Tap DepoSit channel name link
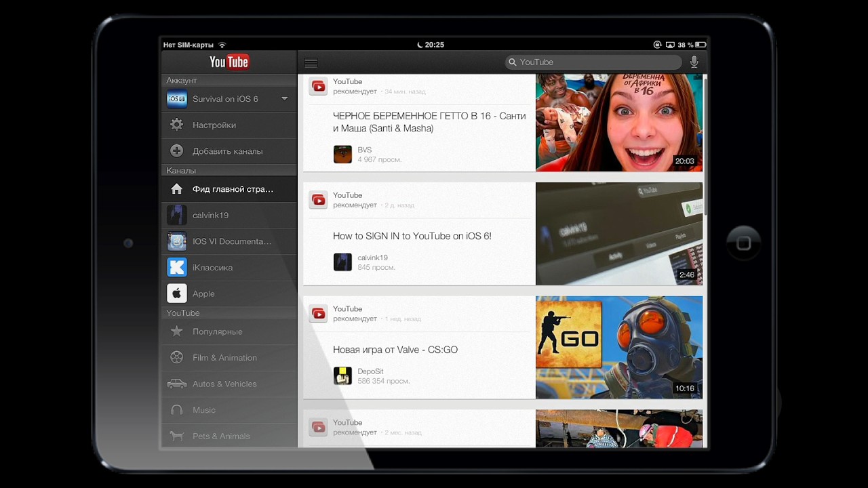 371,371
